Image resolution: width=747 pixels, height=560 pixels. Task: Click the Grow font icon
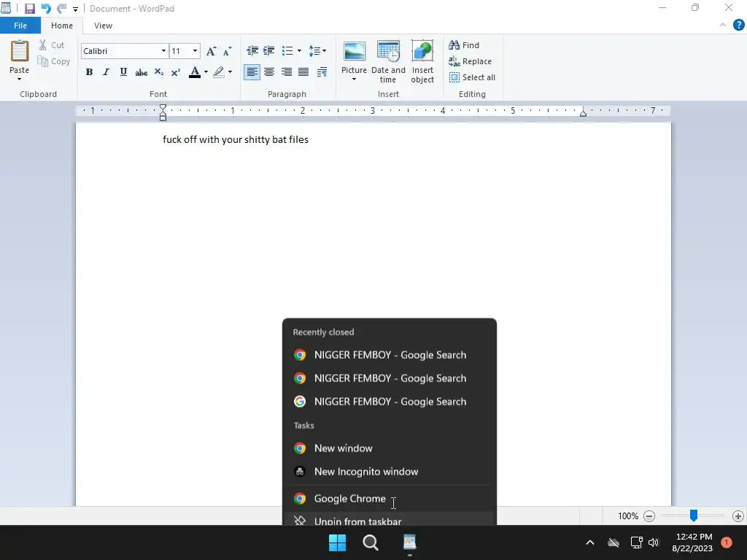(211, 51)
